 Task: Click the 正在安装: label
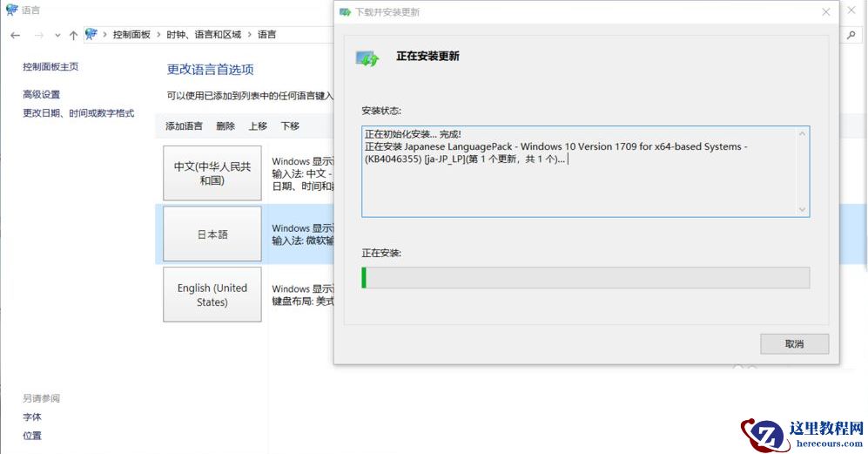click(x=381, y=253)
